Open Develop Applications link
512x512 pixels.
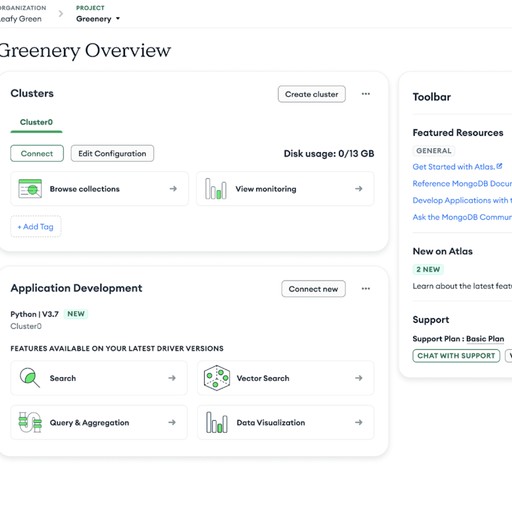(462, 200)
